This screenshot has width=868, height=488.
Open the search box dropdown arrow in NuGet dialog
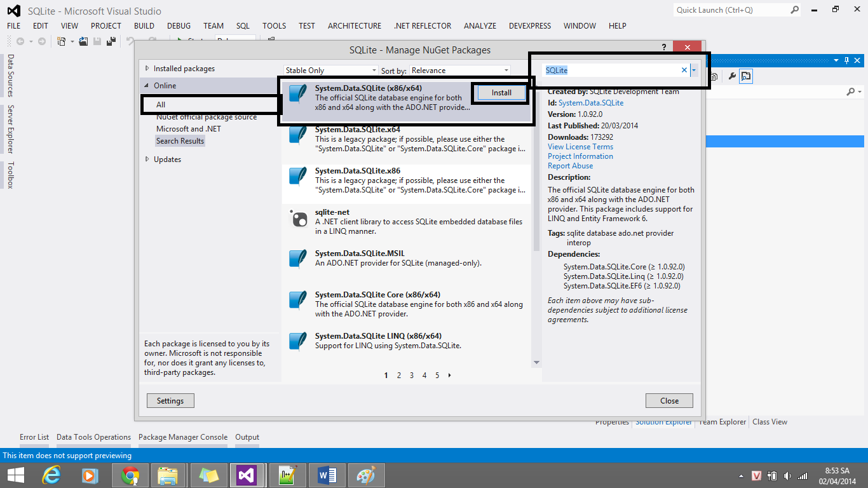pyautogui.click(x=694, y=70)
